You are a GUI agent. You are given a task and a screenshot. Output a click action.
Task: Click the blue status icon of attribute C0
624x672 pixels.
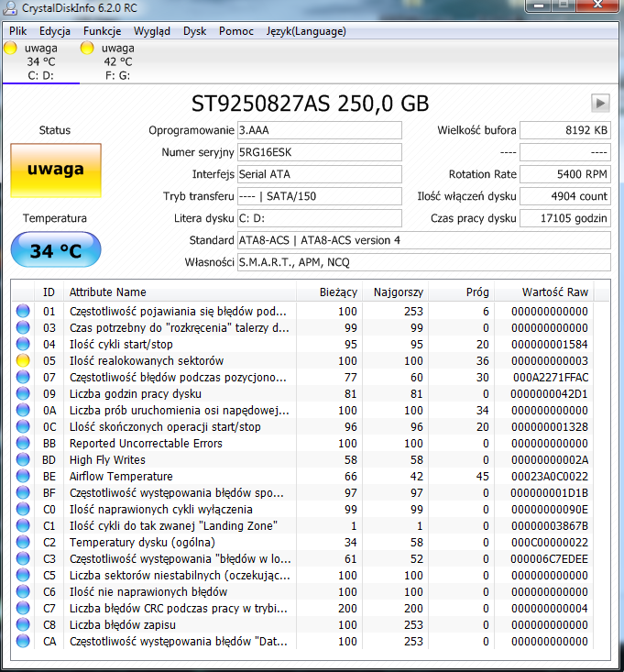[x=23, y=509]
